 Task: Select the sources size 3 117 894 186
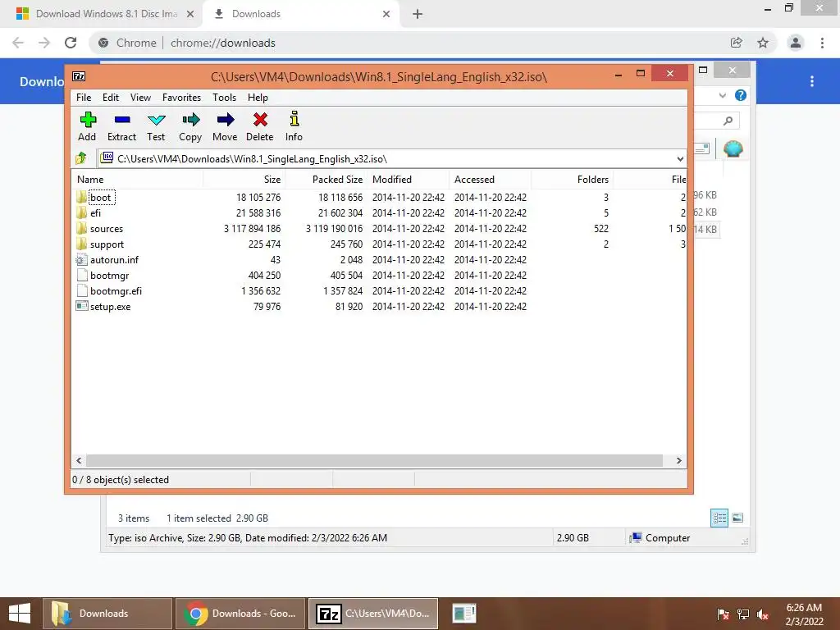pyautogui.click(x=253, y=228)
